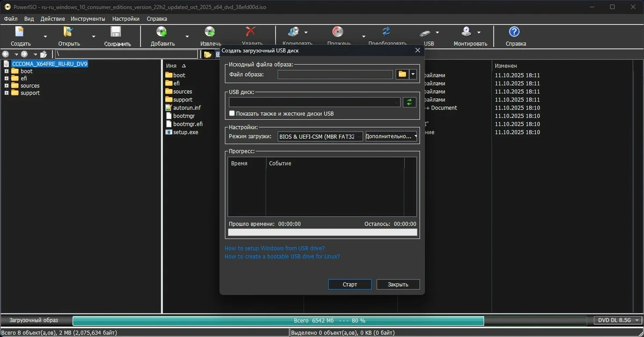Open Монтировать dropdown arrow
Screen dimensions: 644x337
479,32
